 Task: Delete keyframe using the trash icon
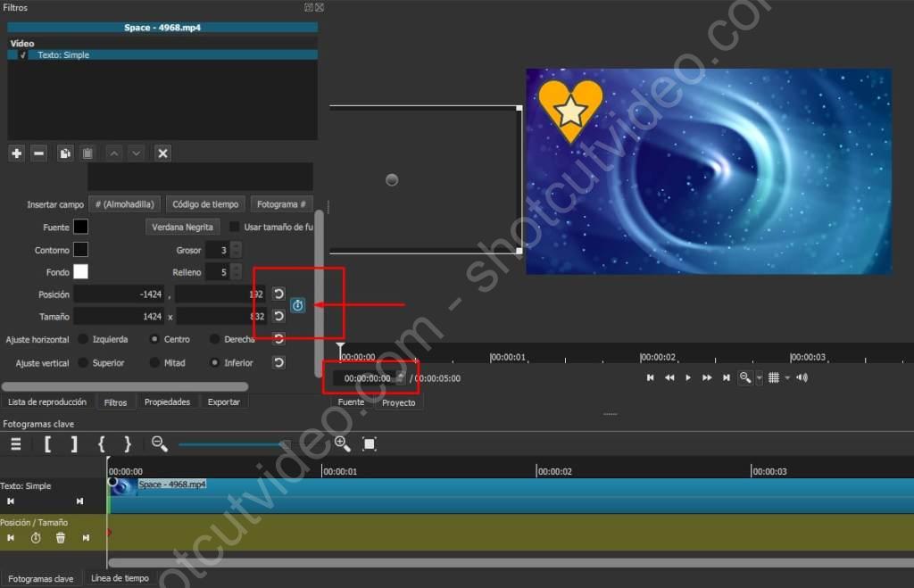pos(60,537)
